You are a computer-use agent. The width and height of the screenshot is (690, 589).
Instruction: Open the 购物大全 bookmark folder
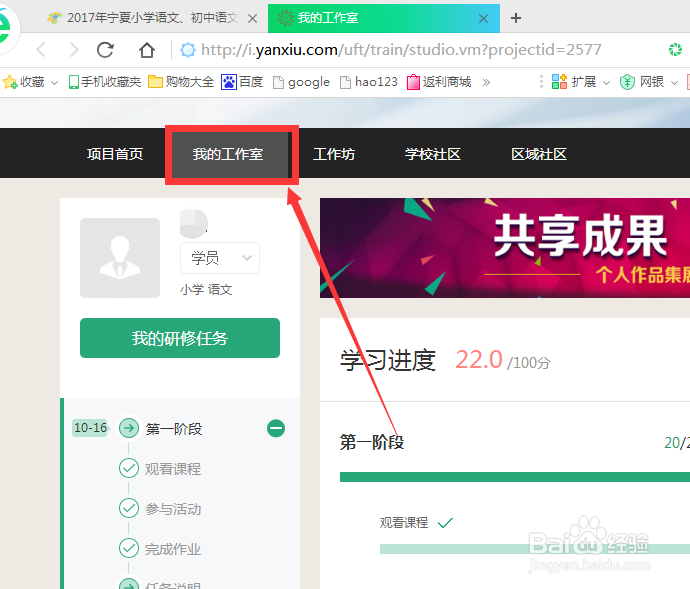[x=181, y=82]
